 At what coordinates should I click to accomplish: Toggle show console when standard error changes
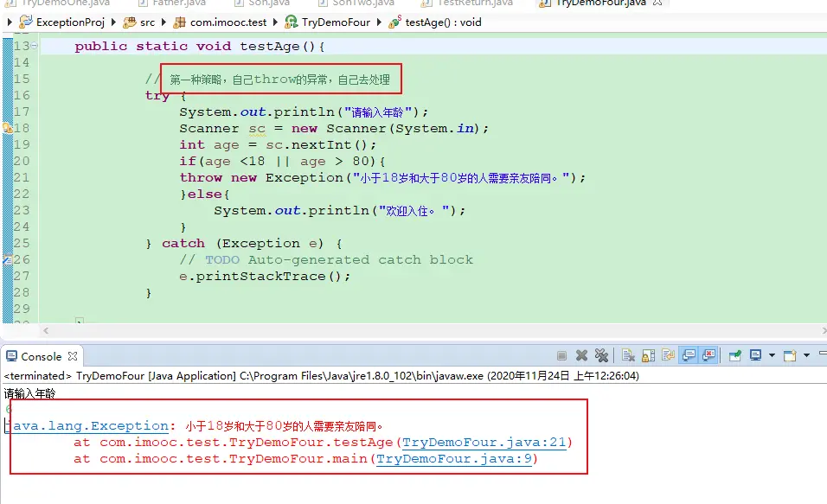[x=709, y=355]
